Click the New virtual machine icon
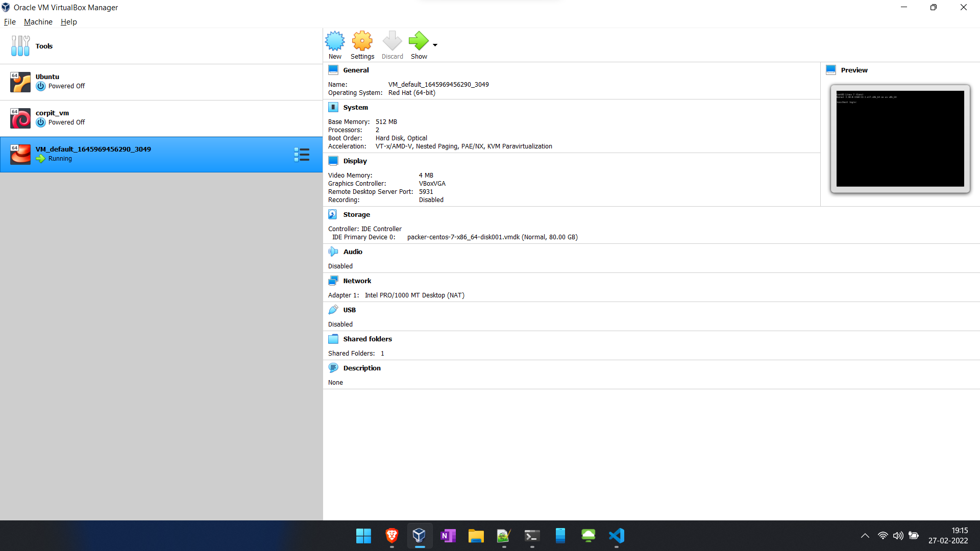Screen dimensions: 980x551 pyautogui.click(x=335, y=41)
